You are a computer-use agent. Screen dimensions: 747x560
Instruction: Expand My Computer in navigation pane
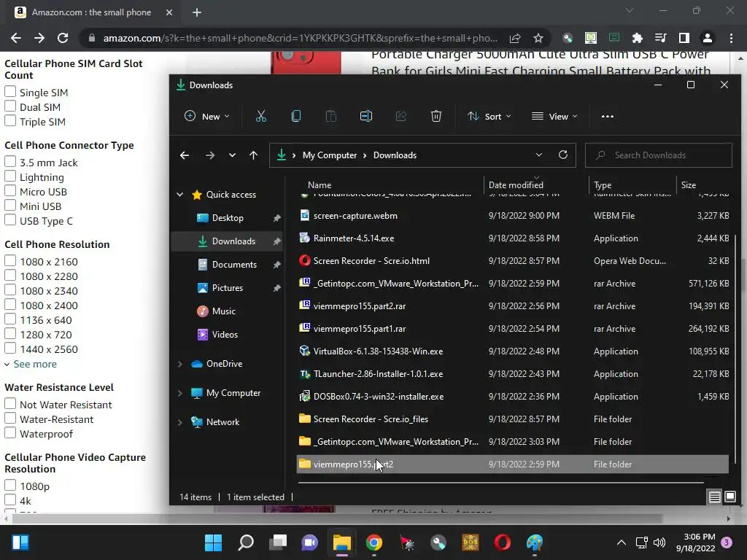[x=180, y=393]
